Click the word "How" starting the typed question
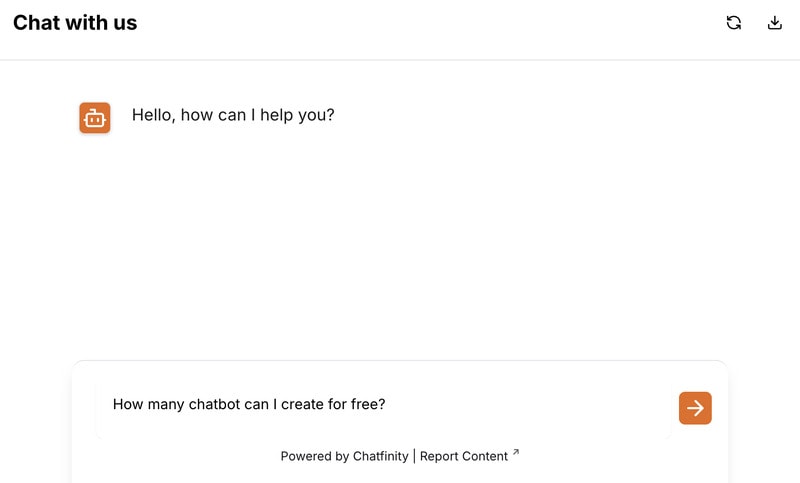Viewport: 800px width, 483px height. [128, 405]
